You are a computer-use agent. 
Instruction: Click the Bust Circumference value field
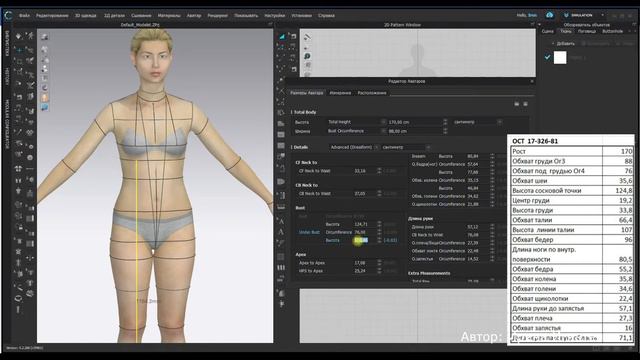414,131
